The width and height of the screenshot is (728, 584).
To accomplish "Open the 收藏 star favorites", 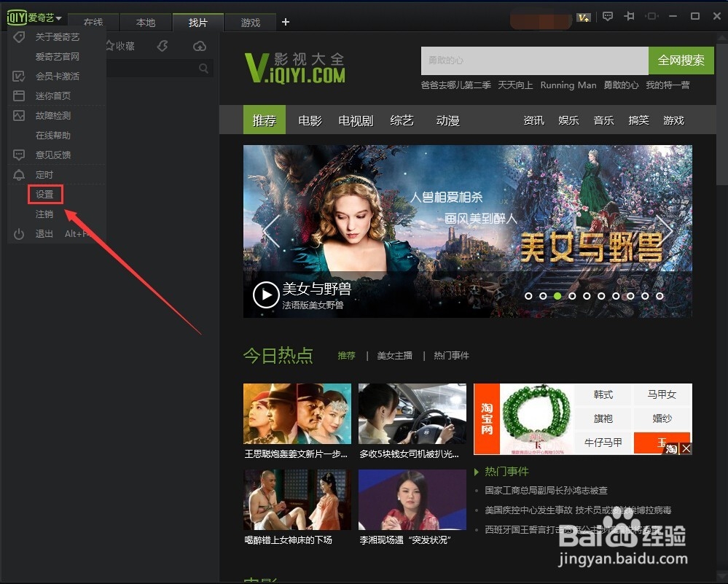I will 120,45.
